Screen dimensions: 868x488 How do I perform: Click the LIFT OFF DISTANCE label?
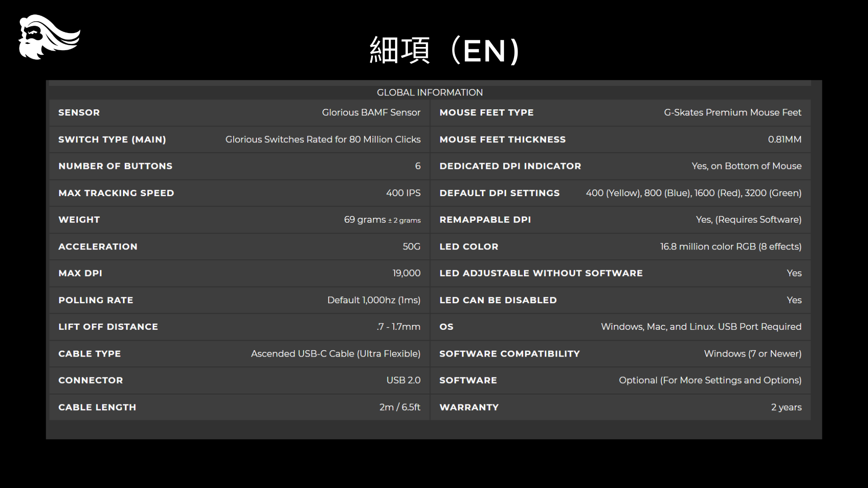(x=108, y=327)
